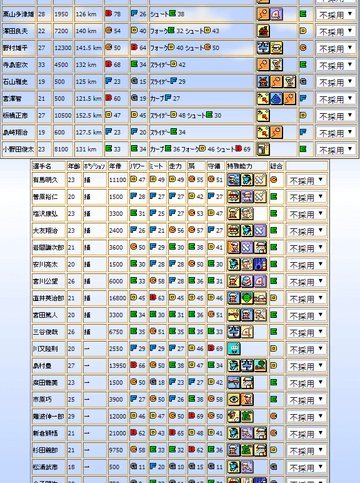Open the 不採用 dropdown for the 141.5 km pitcher
This screenshot has width=360, height=483.
tap(336, 49)
